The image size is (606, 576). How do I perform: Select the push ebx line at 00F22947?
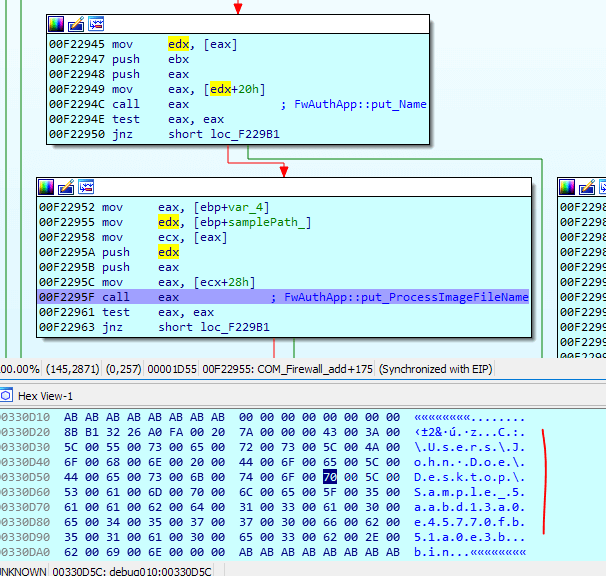(119, 60)
